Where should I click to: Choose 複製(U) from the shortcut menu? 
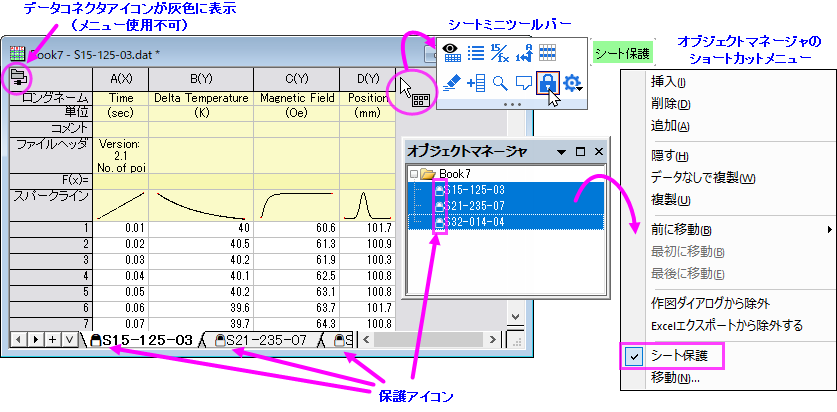point(729,200)
